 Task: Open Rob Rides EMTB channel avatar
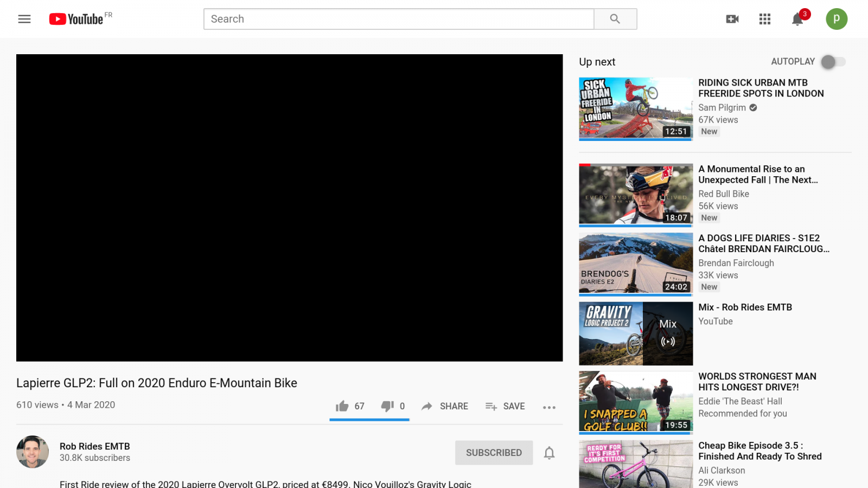pos(33,452)
